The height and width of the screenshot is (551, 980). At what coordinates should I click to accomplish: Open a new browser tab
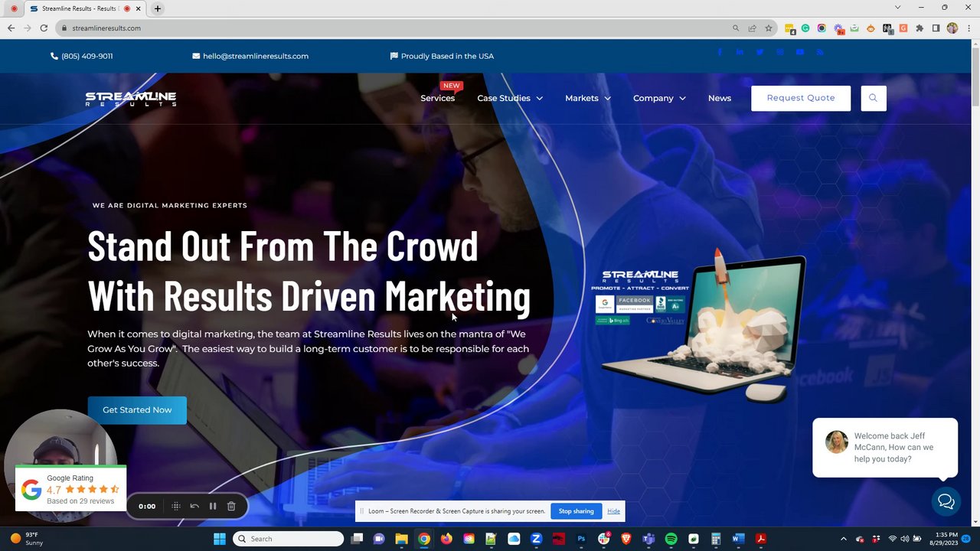[x=158, y=8]
